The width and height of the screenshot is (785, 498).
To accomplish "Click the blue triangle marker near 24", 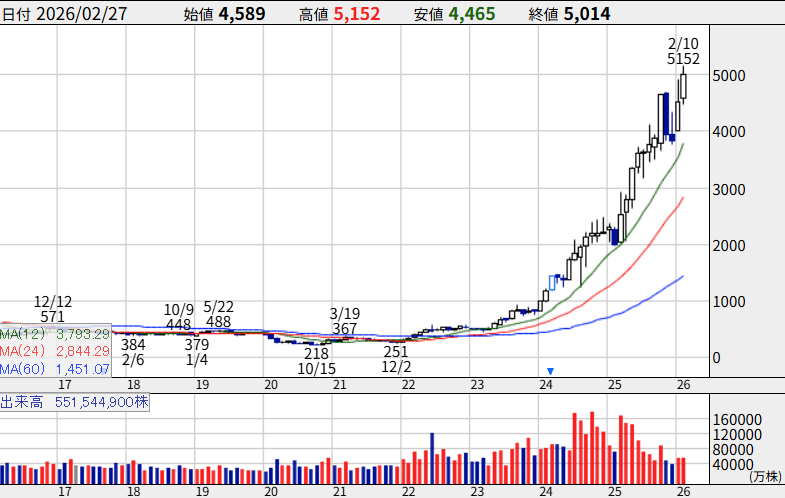I will tap(550, 371).
